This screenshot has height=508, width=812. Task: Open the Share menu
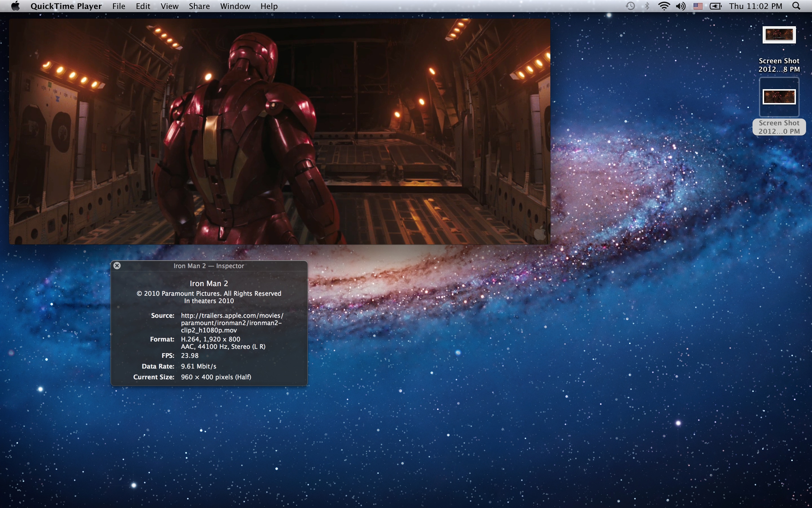coord(199,6)
